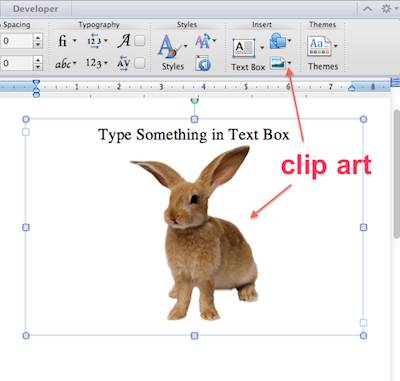The height and width of the screenshot is (381, 400).
Task: Click the 'Type Something in Text Box' text
Action: [x=194, y=135]
